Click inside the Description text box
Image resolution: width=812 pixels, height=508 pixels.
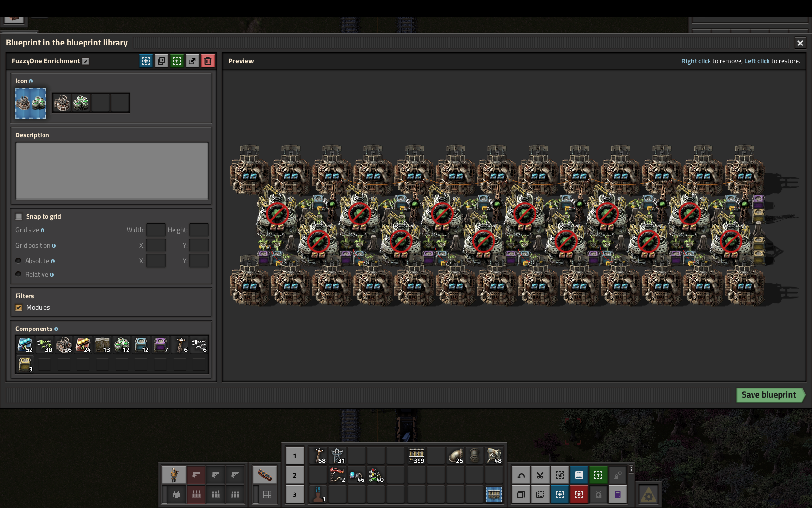tap(112, 171)
